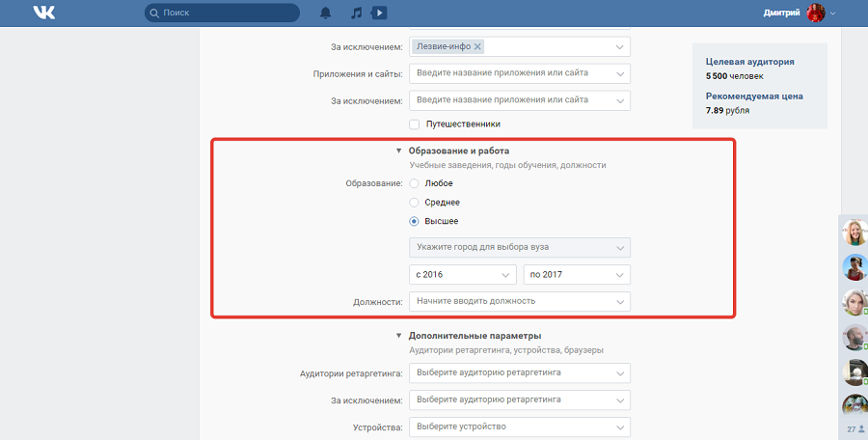The width and height of the screenshot is (868, 440).
Task: Open Аудитории ретаргетинга dropdown
Action: 520,373
